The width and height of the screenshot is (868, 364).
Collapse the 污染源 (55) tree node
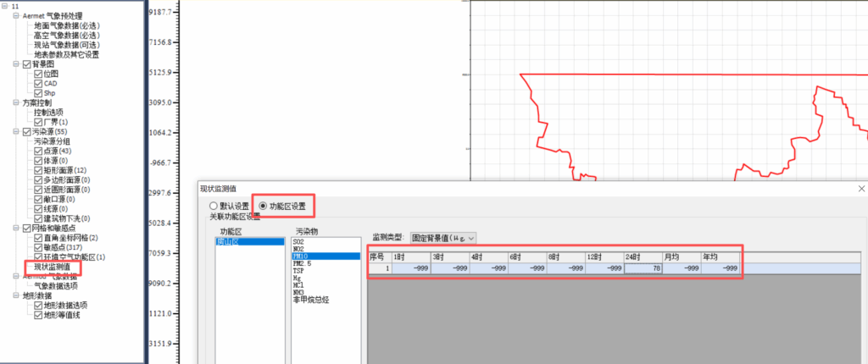[15, 132]
